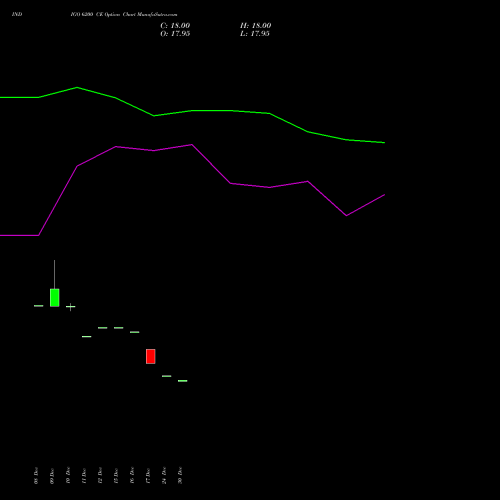This screenshot has height=500, width=500.
Task: Click the 17 Dec date label
Action: [148, 476]
